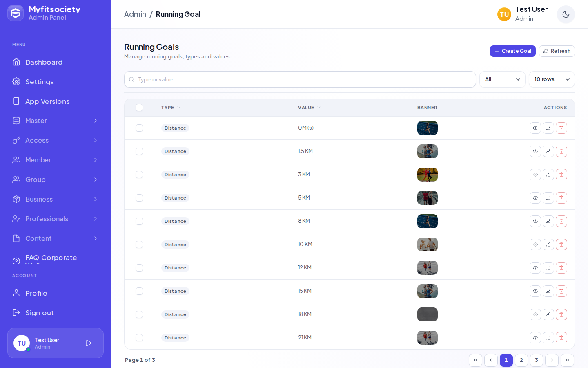Go to the last page using the double-arrow icon

coord(567,360)
